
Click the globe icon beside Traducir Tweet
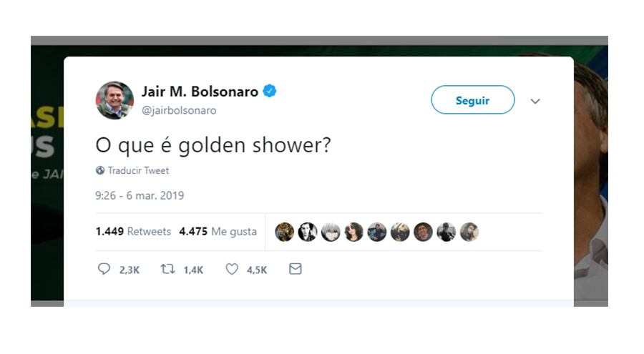(100, 171)
